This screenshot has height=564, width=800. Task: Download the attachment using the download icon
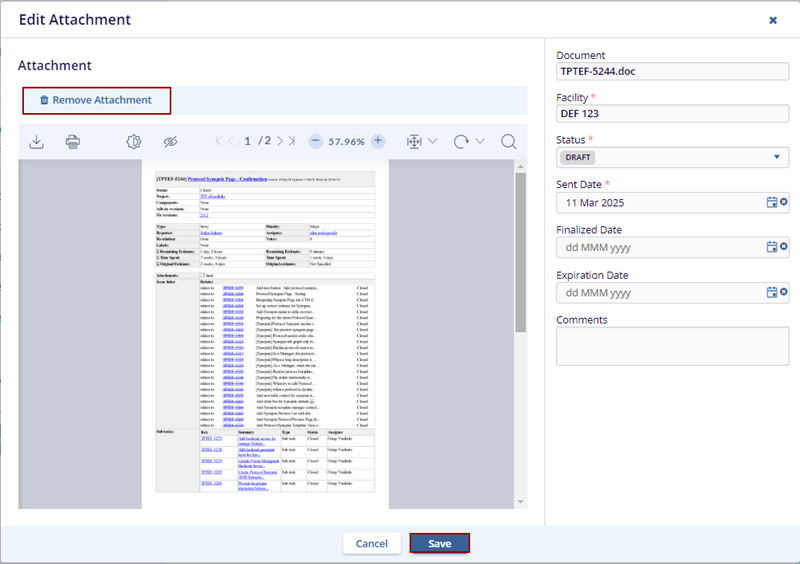coord(36,142)
